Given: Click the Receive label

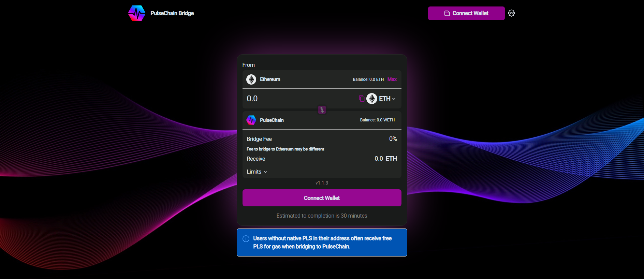Looking at the screenshot, I should 256,159.
